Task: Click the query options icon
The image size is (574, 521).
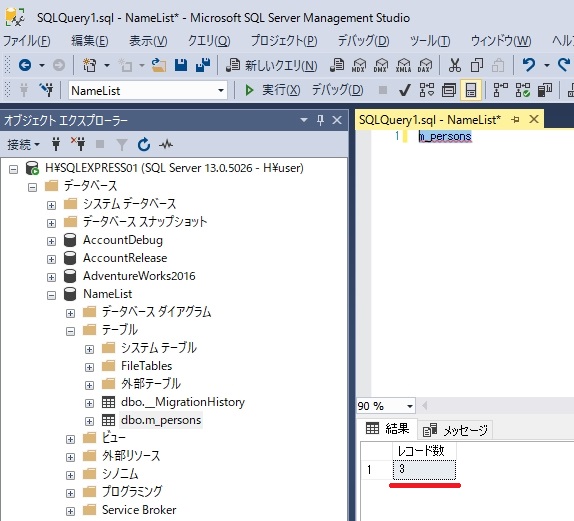Action: (x=448, y=90)
